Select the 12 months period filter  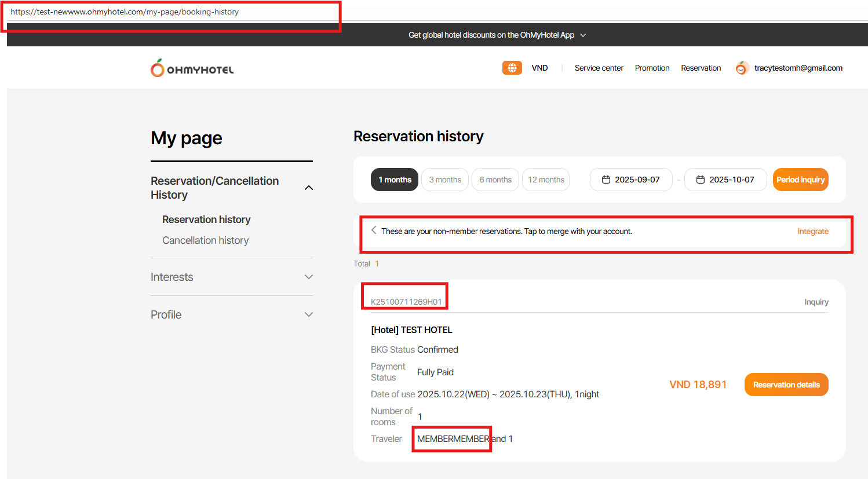(546, 180)
